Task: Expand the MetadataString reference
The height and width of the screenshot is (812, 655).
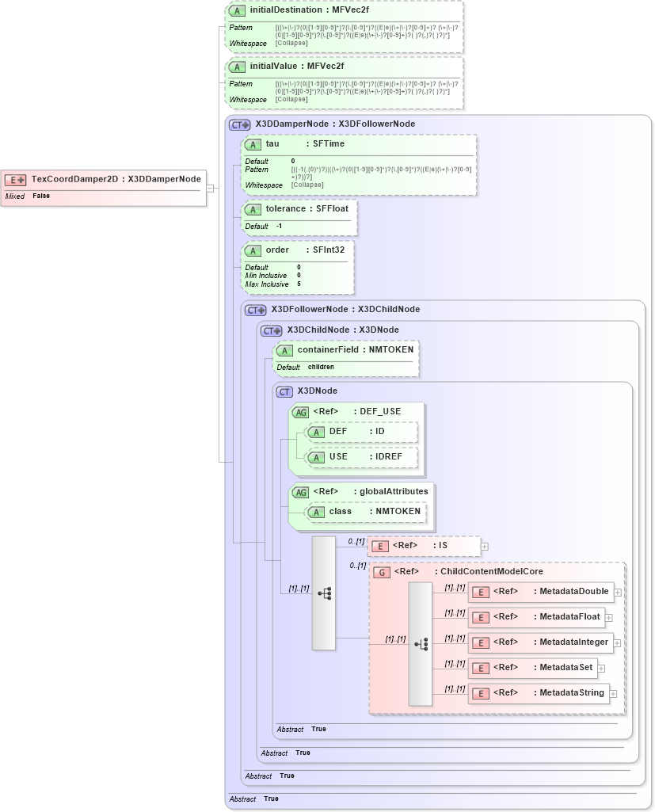Action: [x=613, y=694]
